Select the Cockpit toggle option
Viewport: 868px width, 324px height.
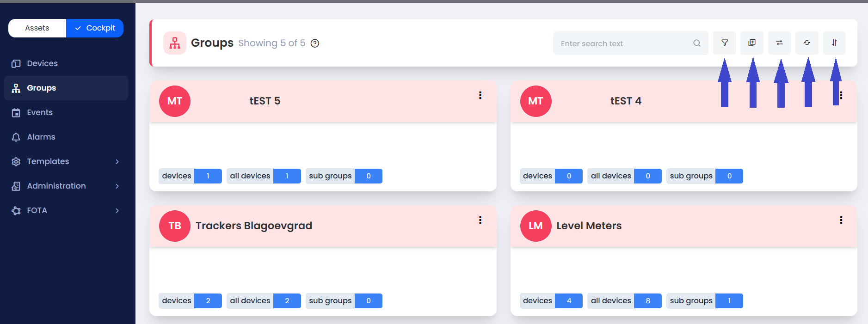95,28
